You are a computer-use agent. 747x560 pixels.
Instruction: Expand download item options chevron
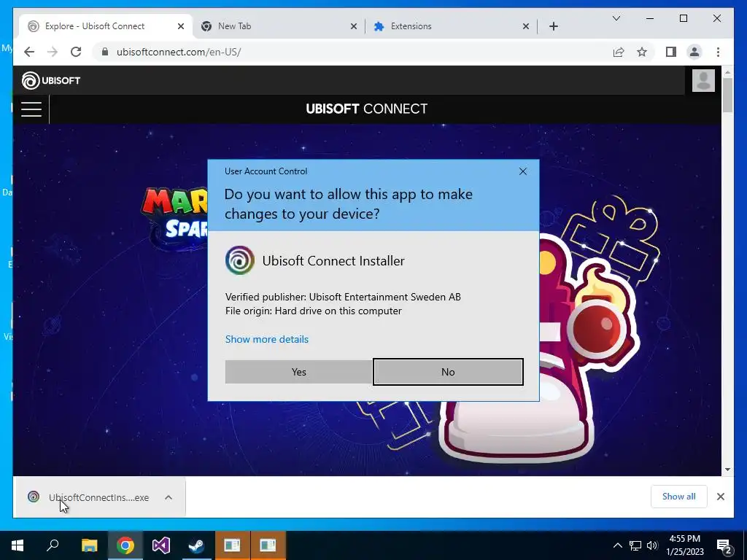[x=169, y=497]
